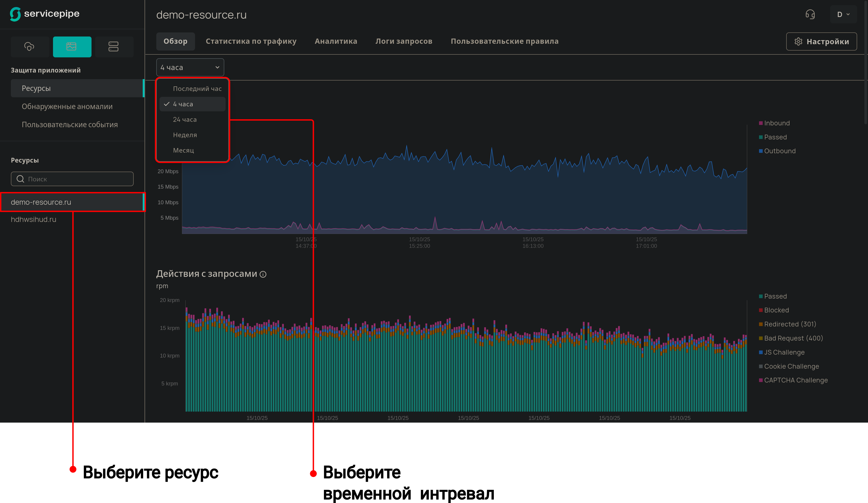Click the vertical page scrollbar
This screenshot has height=503, width=868.
866,62
